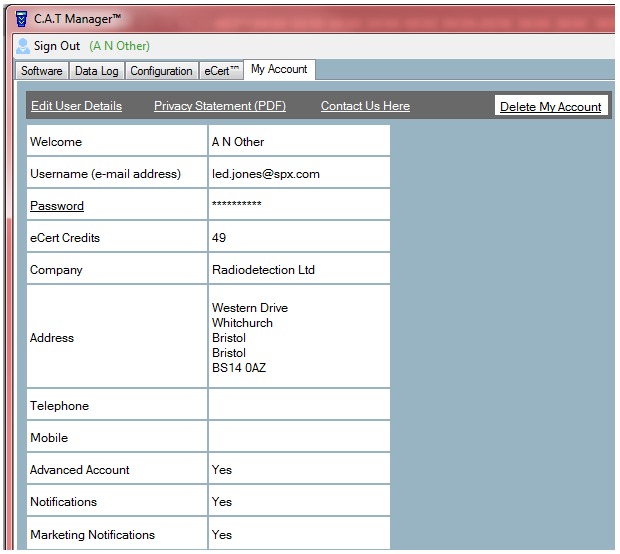Select the Western Drive address line
This screenshot has height=554, width=620.
pyautogui.click(x=250, y=308)
